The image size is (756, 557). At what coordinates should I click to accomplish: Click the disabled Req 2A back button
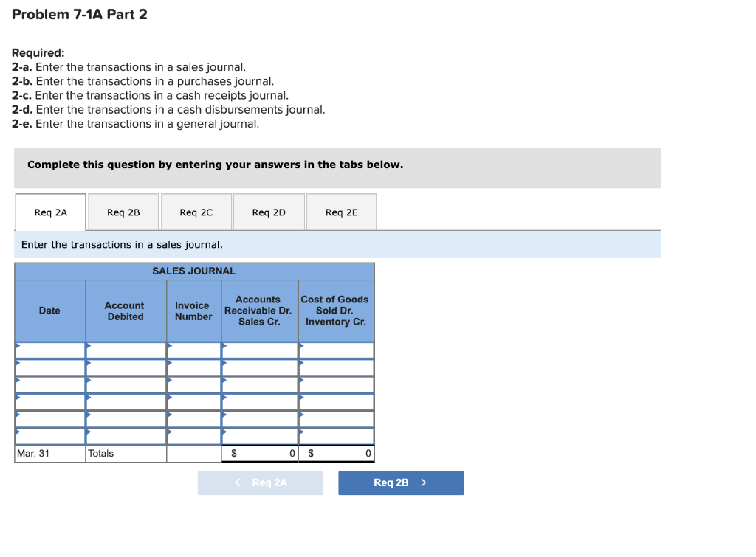(260, 482)
